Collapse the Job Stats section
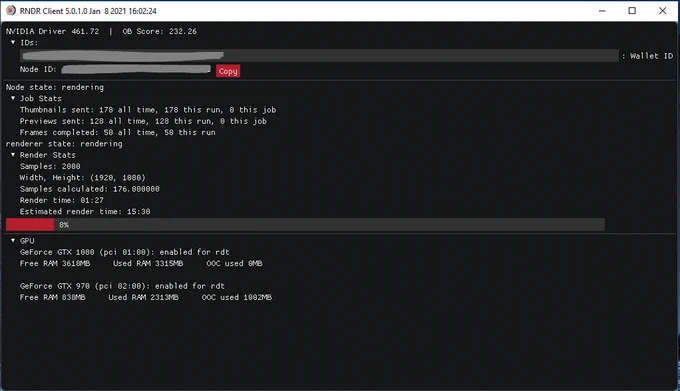Image resolution: width=680 pixels, height=391 pixels. point(13,98)
